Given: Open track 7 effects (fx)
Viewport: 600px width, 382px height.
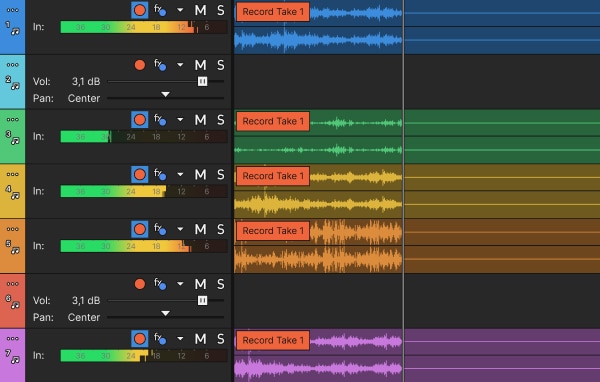Looking at the screenshot, I should (160, 338).
